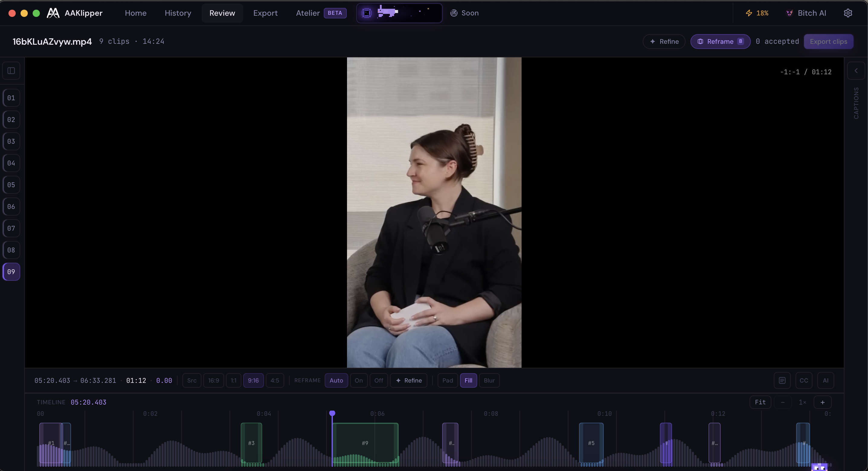Click the AAKlipper logo icon

(53, 13)
